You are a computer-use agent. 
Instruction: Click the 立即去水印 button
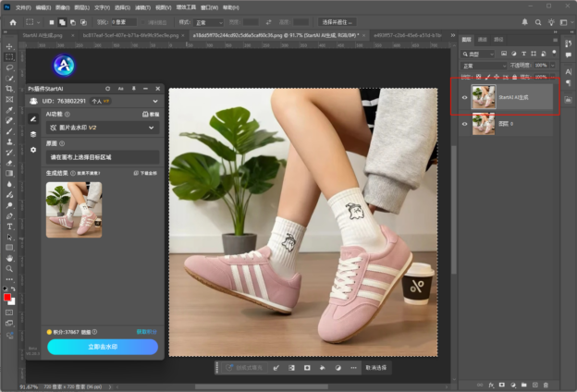103,347
